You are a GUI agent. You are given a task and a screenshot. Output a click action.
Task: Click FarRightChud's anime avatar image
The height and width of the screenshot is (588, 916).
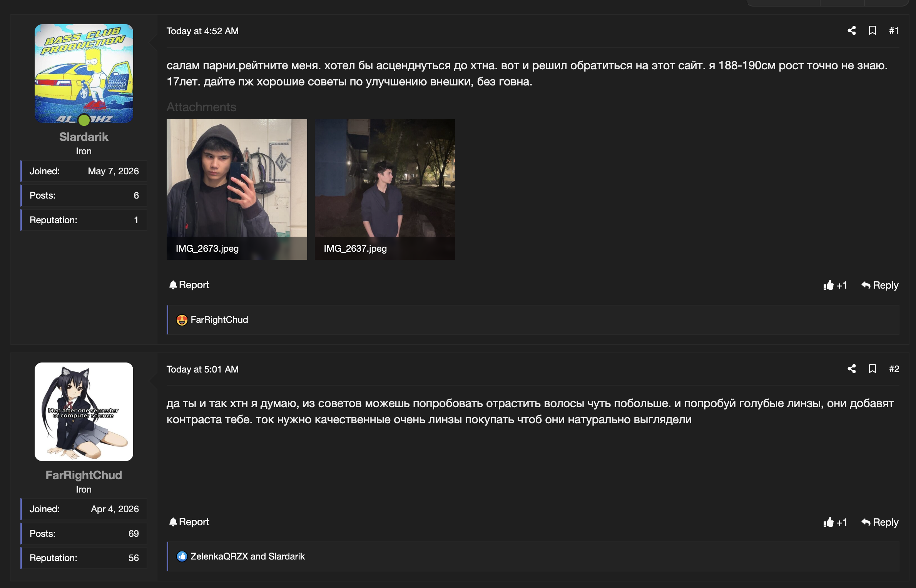click(84, 412)
